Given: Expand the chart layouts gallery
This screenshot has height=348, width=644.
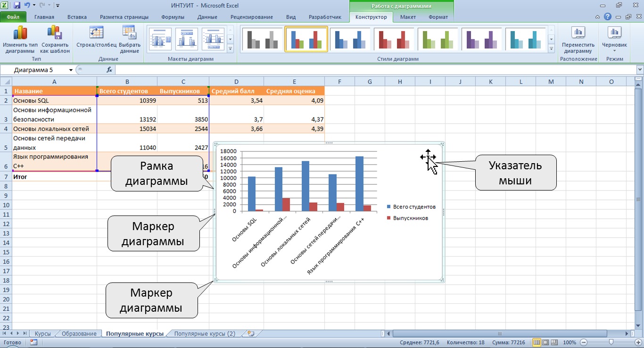Looking at the screenshot, I should pos(231,49).
